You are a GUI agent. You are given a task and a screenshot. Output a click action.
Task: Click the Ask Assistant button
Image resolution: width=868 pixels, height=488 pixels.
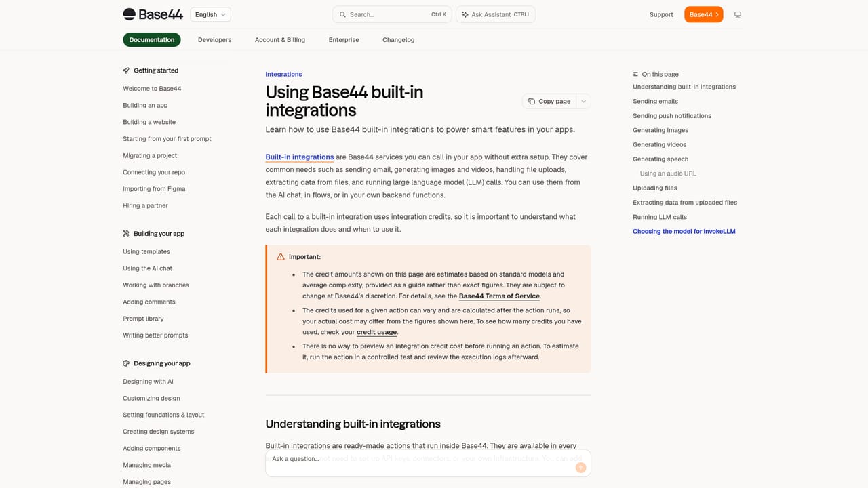(x=496, y=14)
